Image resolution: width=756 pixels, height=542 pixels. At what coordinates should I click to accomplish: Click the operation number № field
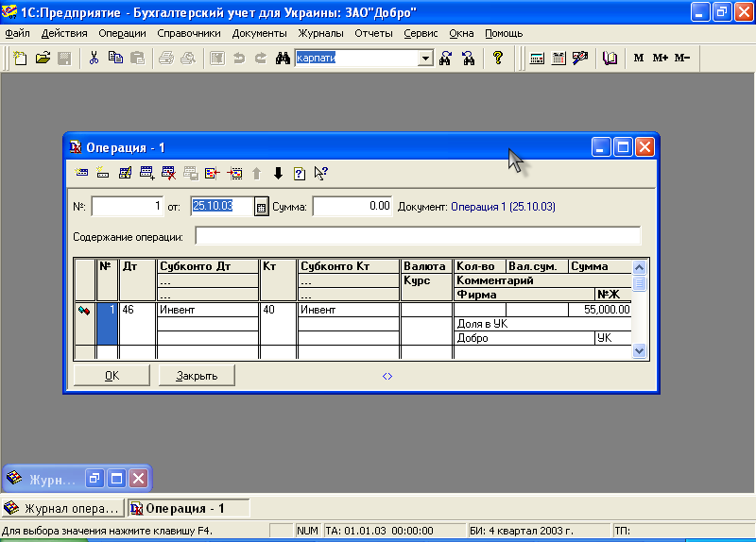128,207
